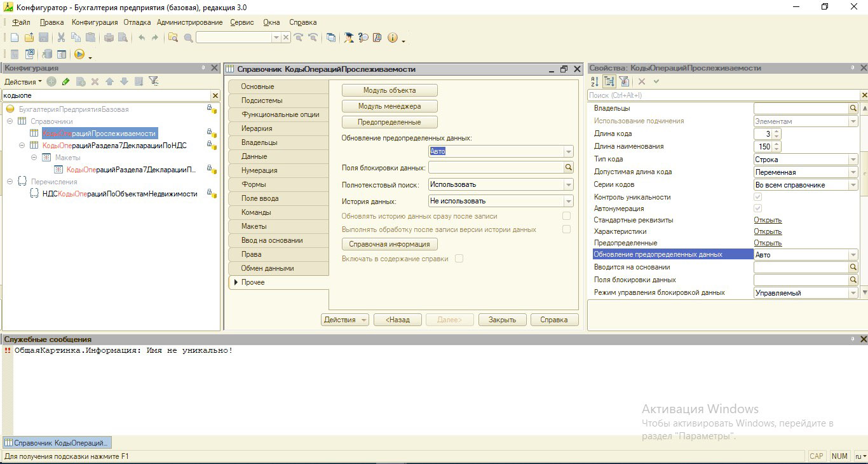Switch to the Обмен данными tab
Screen dimensions: 868x464
click(x=278, y=268)
